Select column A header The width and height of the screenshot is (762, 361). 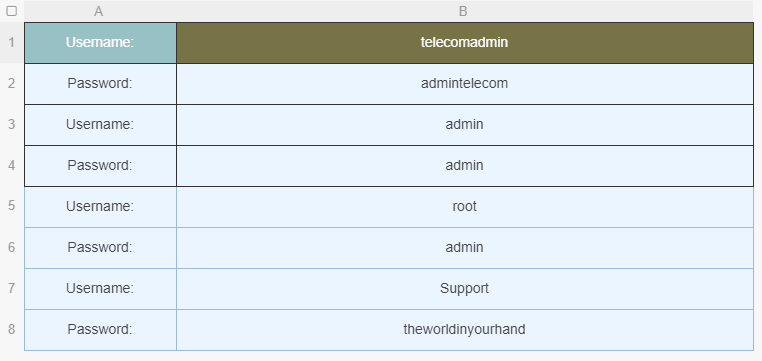coord(100,11)
